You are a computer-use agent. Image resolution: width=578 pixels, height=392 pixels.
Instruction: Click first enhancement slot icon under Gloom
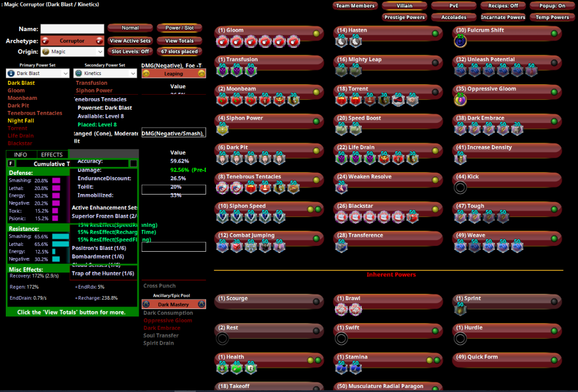pos(223,42)
